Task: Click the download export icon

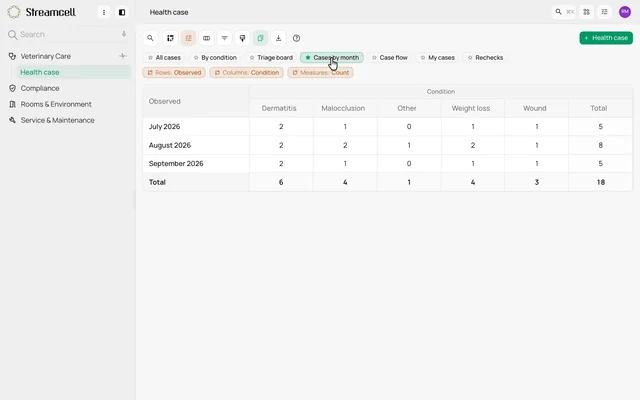Action: tap(278, 38)
